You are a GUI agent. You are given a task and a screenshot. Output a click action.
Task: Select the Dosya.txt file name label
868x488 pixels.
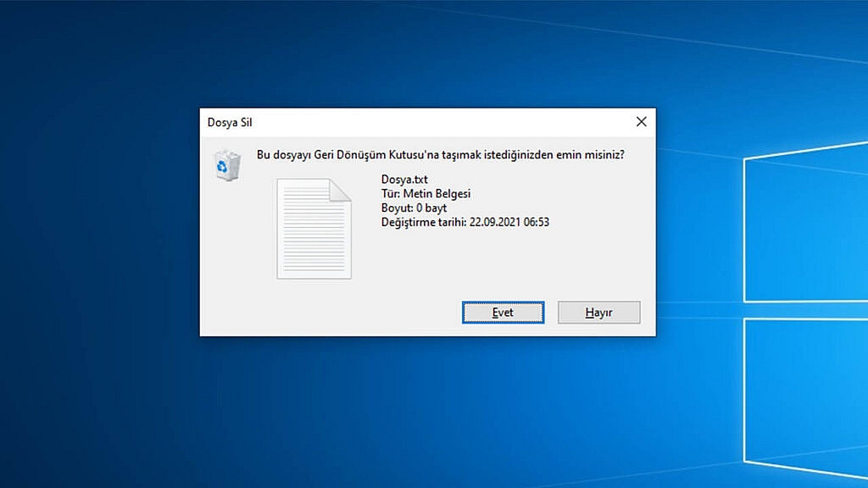pyautogui.click(x=405, y=180)
